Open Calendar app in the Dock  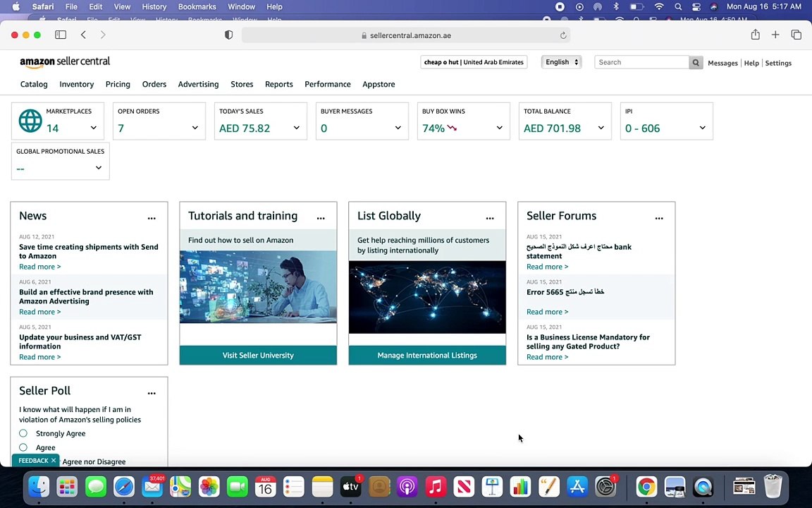266,487
